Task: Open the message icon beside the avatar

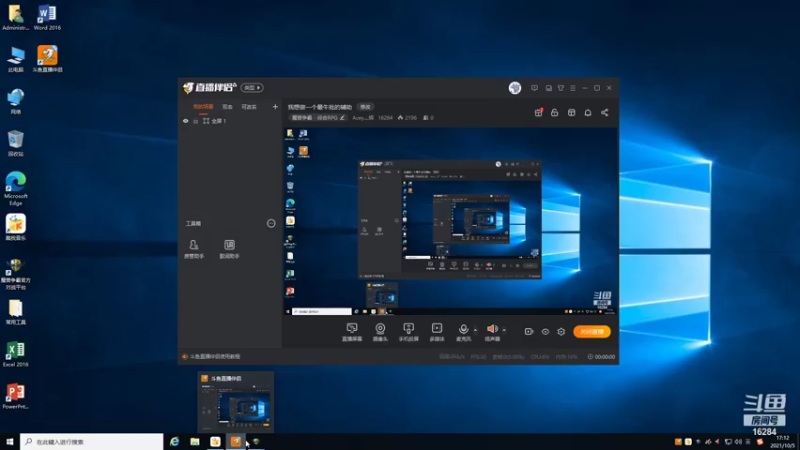Action: point(534,88)
